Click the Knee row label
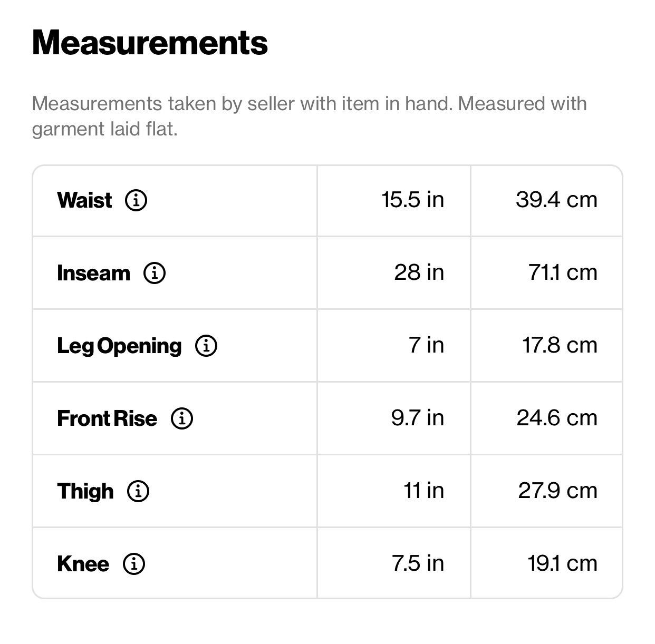The height and width of the screenshot is (644, 655). point(83,564)
